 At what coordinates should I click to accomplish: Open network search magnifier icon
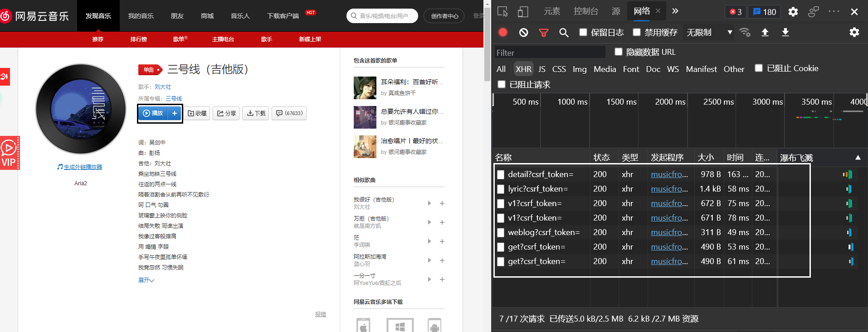coord(564,33)
